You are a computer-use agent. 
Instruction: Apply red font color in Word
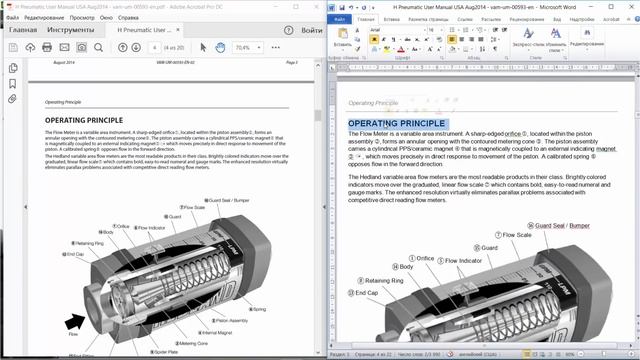tap(400, 49)
